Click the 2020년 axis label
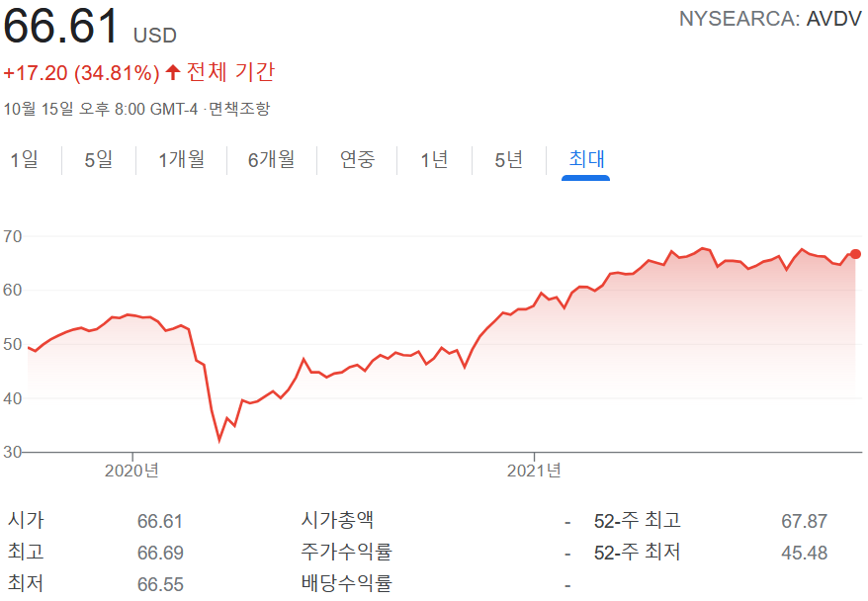This screenshot has width=868, height=601. (x=131, y=471)
